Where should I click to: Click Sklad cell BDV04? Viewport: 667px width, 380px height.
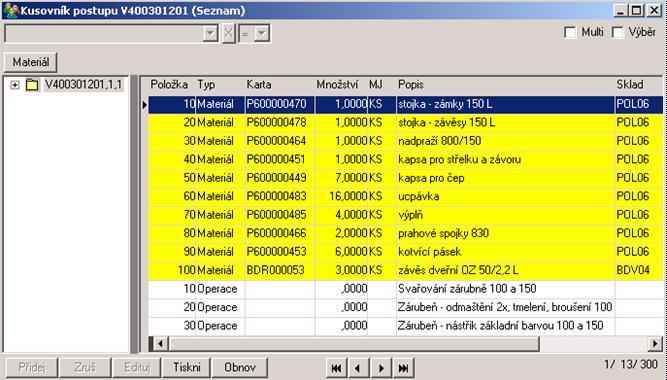[638, 270]
